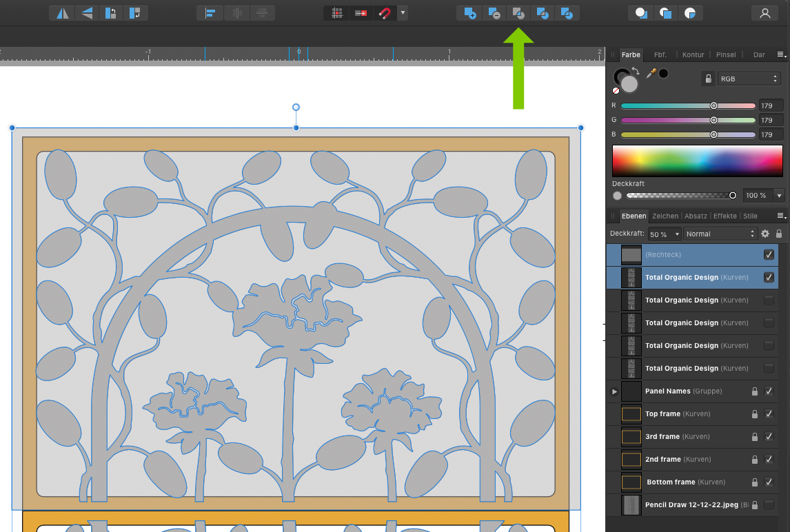790x532 pixels.
Task: Toggle move by whole pixels
Action: point(361,13)
